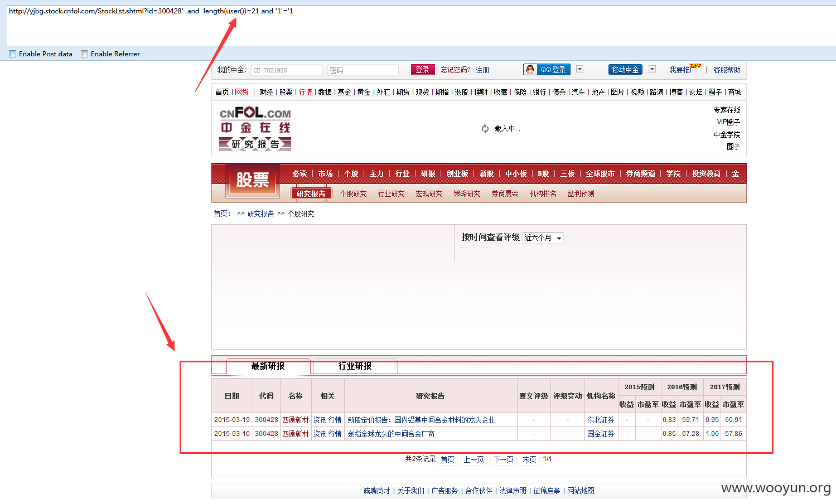Open 博客 in top navigation

point(676,92)
